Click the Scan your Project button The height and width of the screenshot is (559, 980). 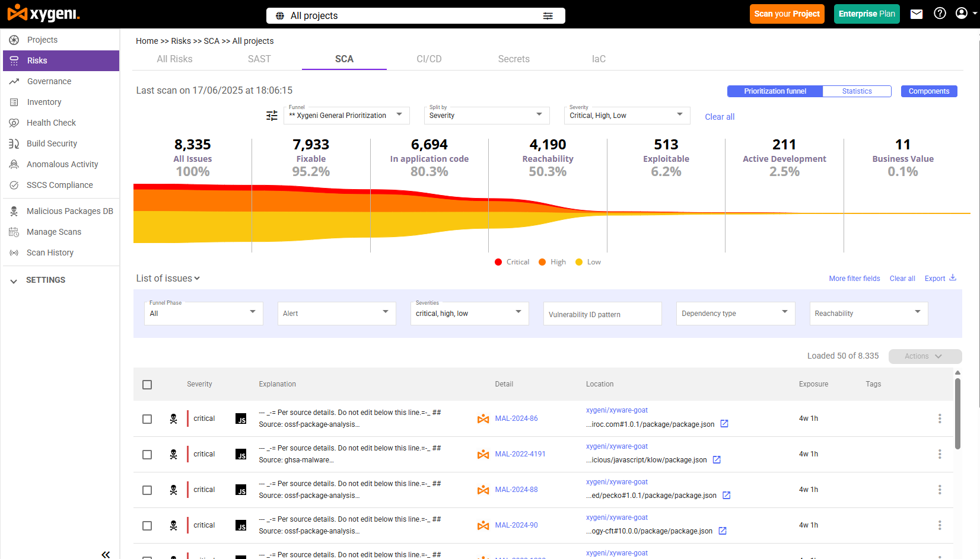click(x=787, y=13)
